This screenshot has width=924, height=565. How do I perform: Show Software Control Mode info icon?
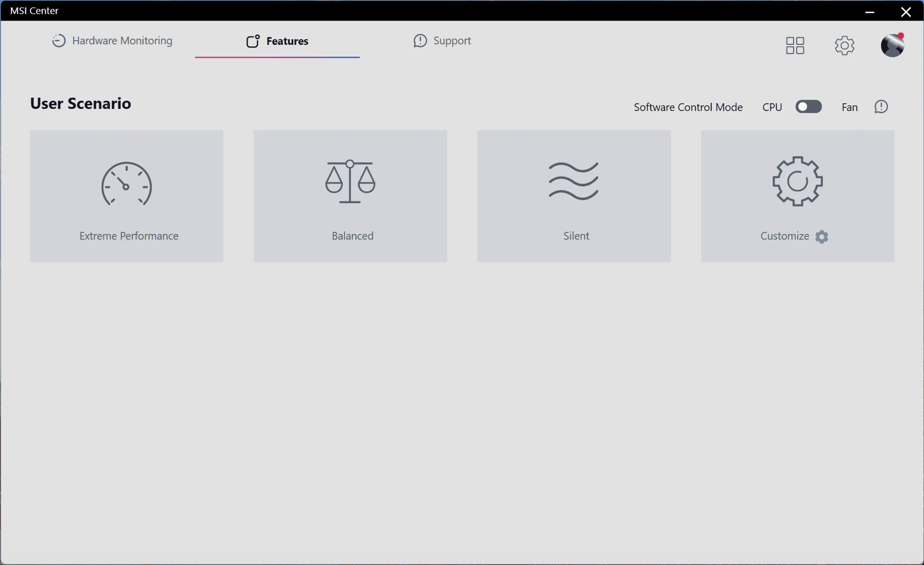[x=881, y=106]
